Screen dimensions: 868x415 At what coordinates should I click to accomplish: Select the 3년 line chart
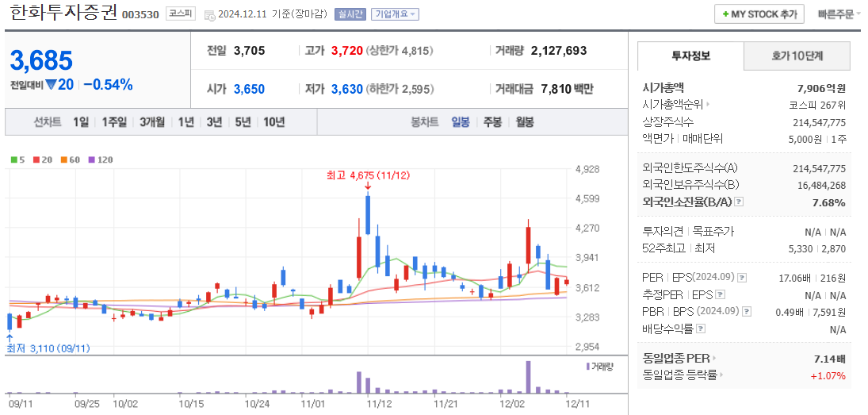point(214,122)
